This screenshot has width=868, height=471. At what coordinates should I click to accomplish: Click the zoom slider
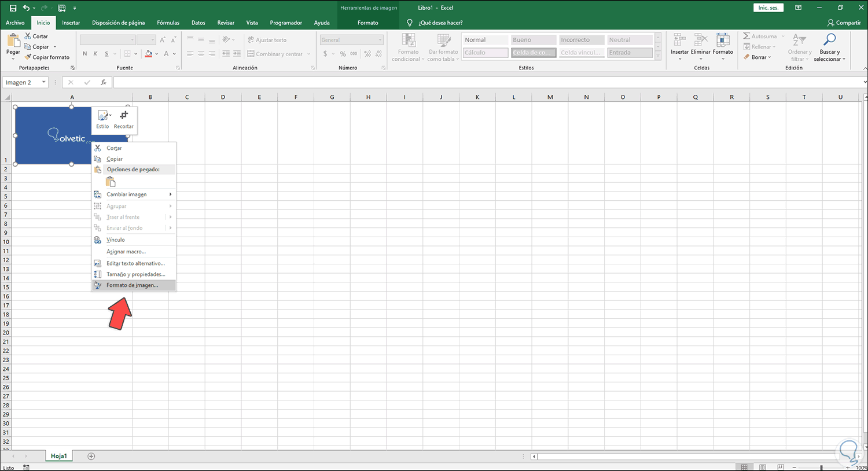tap(821, 467)
